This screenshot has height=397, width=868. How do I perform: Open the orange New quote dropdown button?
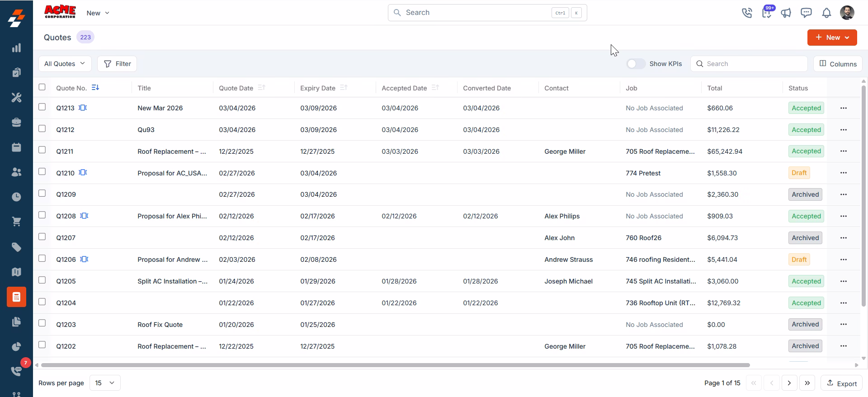coord(832,38)
